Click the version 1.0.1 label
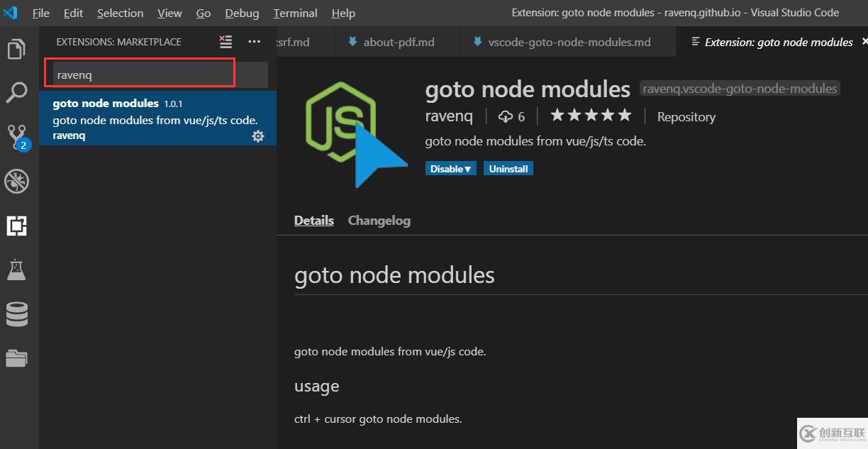Image resolution: width=868 pixels, height=449 pixels. coord(173,104)
